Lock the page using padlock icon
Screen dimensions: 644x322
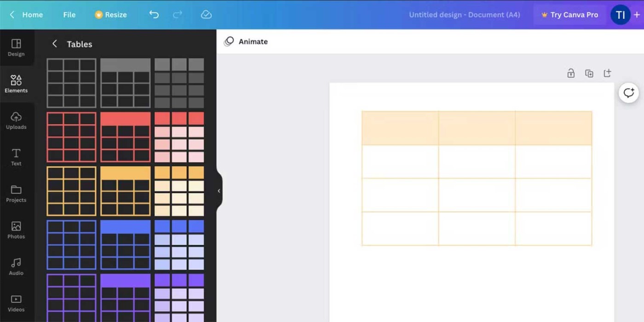coord(571,73)
